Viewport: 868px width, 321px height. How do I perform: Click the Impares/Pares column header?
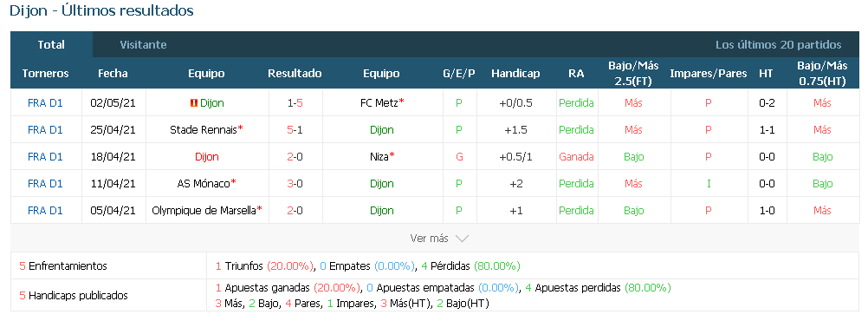coord(708,73)
